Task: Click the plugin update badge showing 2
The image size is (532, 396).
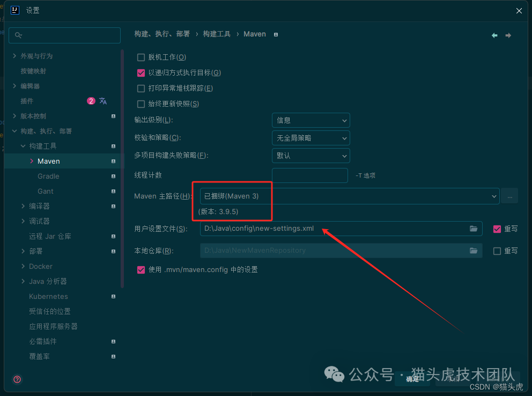Action: pyautogui.click(x=91, y=101)
